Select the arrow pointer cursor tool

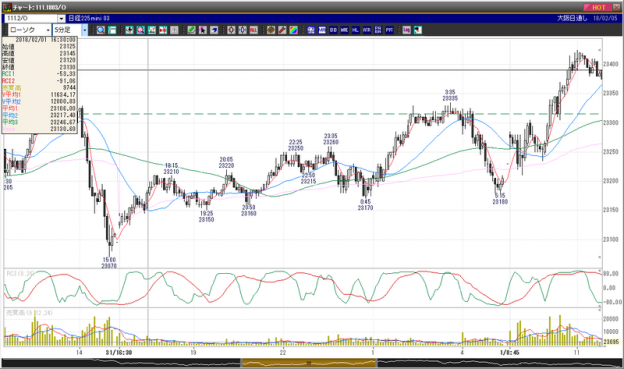(x=203, y=30)
